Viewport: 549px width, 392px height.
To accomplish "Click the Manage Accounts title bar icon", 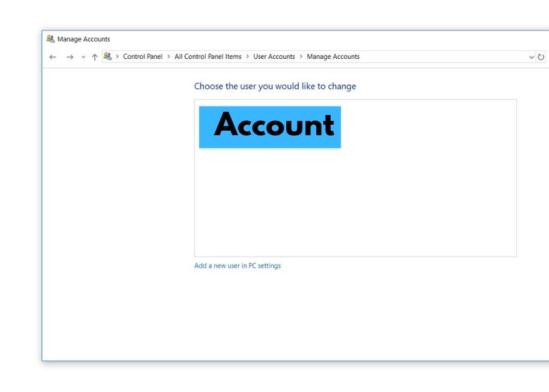I will [50, 39].
